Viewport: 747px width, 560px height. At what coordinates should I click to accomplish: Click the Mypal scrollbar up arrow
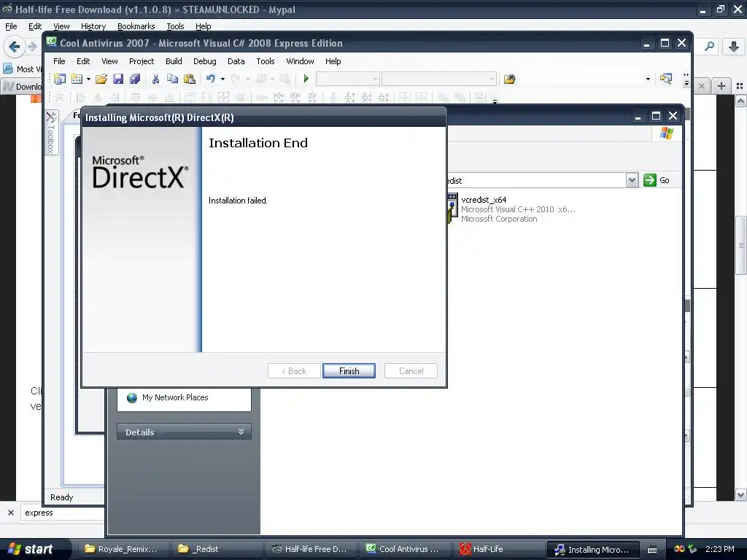point(741,101)
